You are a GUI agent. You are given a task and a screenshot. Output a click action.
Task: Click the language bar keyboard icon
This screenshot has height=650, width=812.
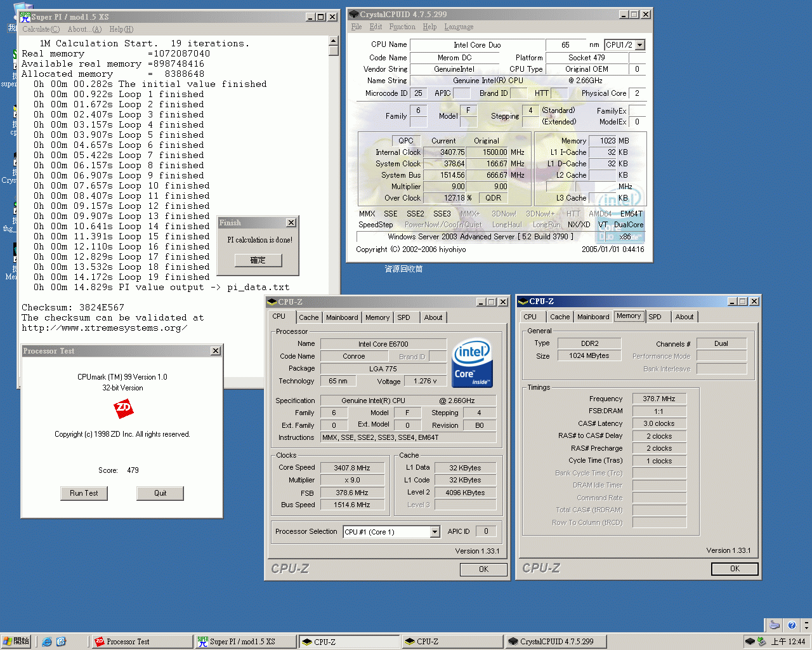coord(774,625)
